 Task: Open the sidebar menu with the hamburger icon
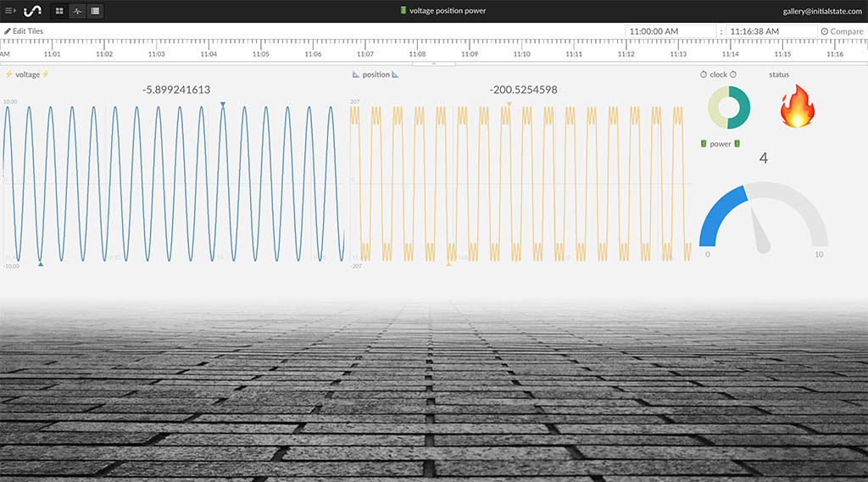pos(10,11)
